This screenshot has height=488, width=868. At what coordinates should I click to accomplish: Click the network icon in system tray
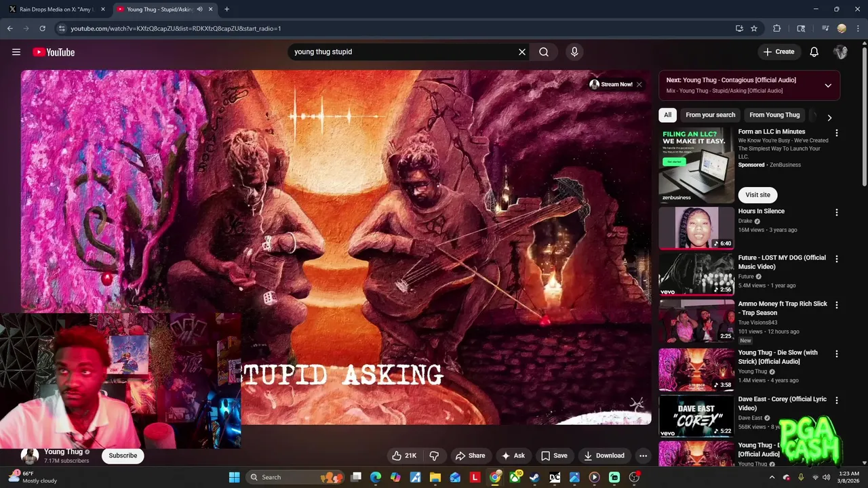click(815, 477)
